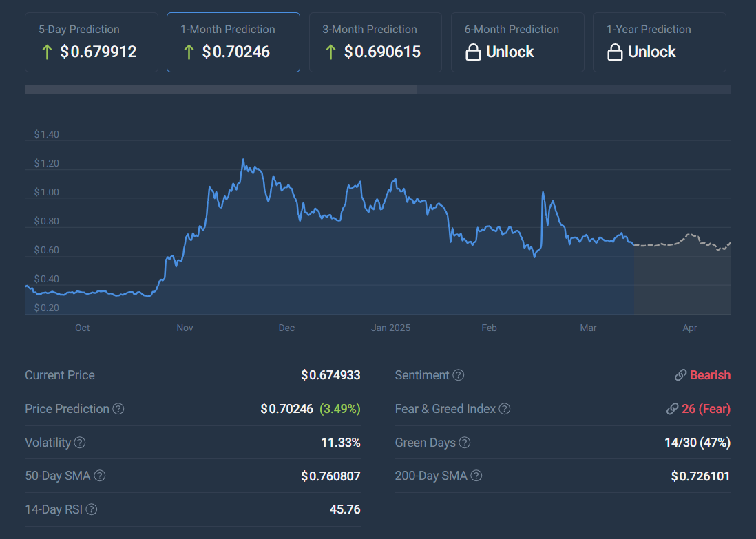
Task: Click the chart's November peak near $1.20
Action: click(x=243, y=160)
